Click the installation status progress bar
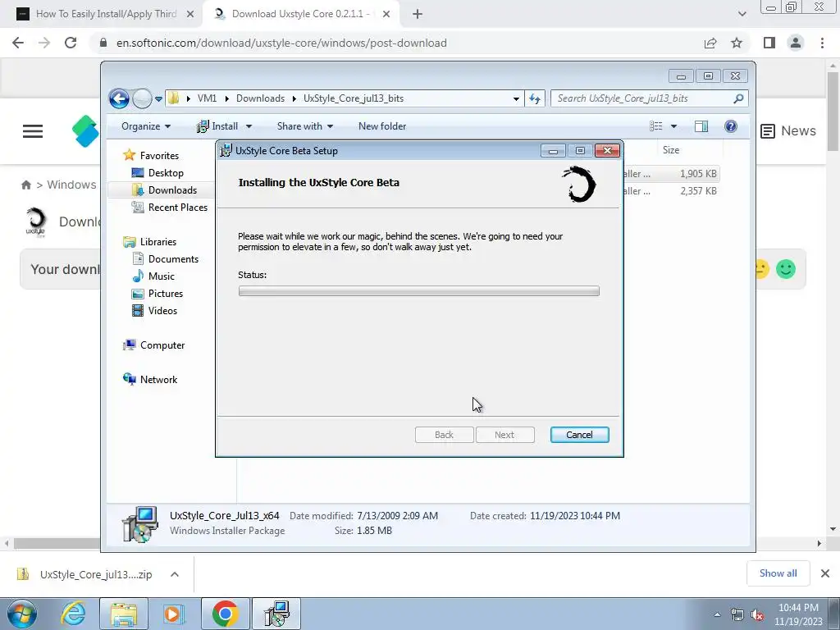Viewport: 840px width, 630px height. click(419, 291)
